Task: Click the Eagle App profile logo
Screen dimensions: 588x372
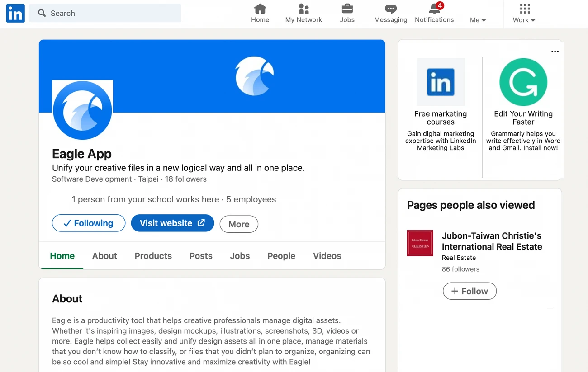Action: [x=82, y=110]
